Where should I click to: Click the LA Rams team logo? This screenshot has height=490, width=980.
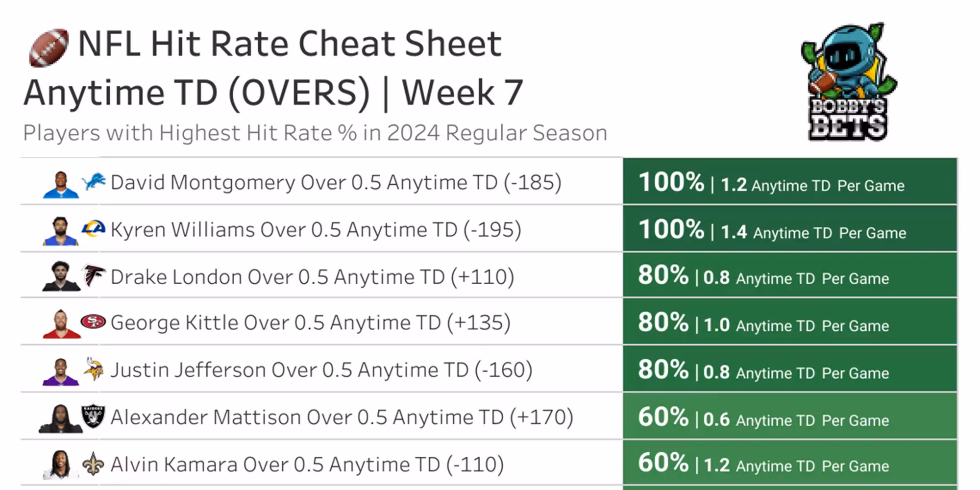(94, 229)
